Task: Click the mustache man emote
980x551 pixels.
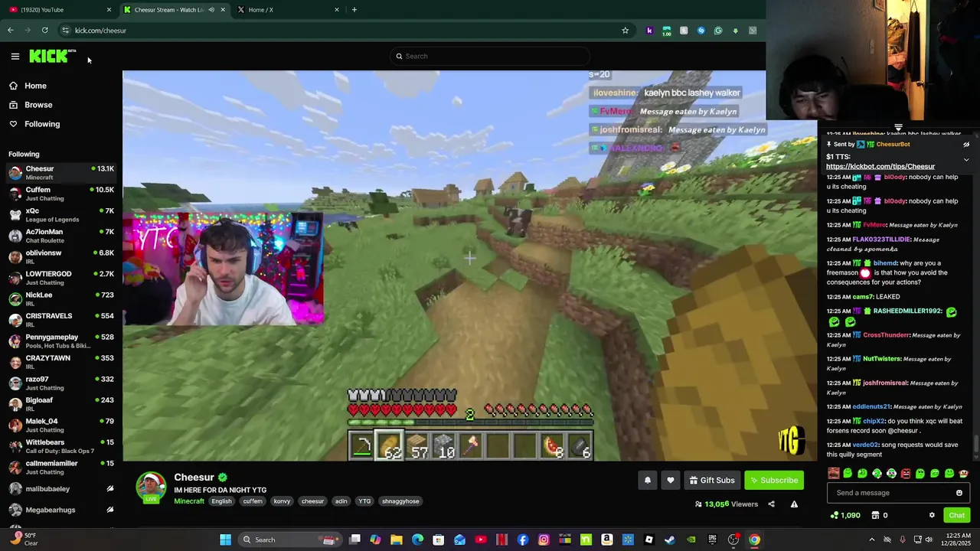Action: click(834, 474)
